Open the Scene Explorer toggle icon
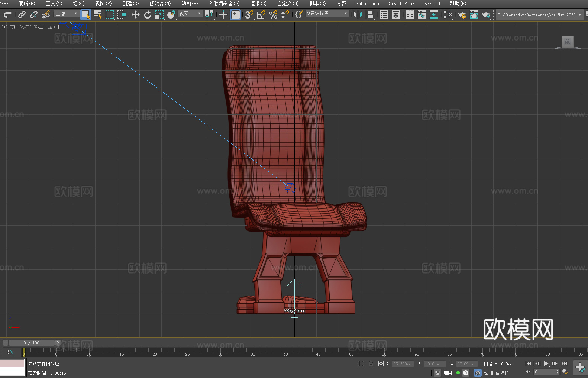 coord(384,14)
